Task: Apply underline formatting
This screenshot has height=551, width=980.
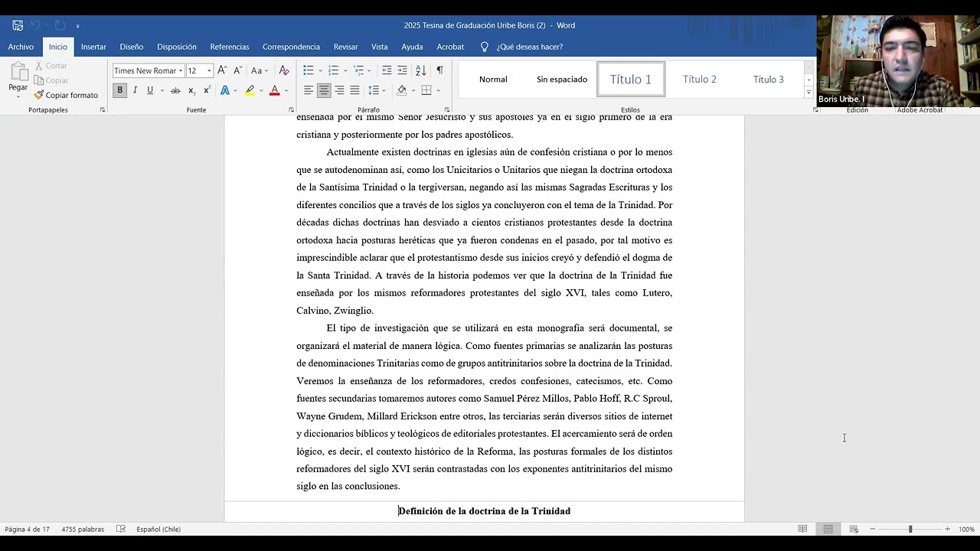Action: coord(150,90)
